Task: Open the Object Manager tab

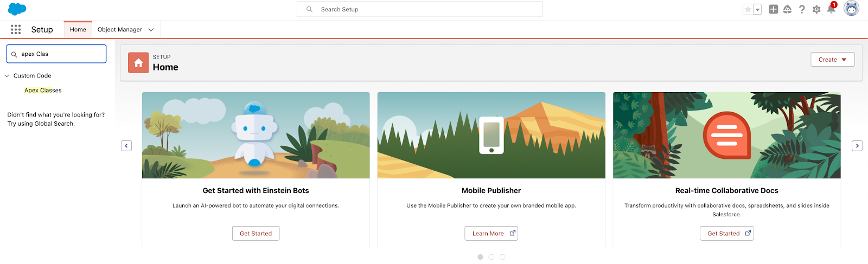Action: 120,30
